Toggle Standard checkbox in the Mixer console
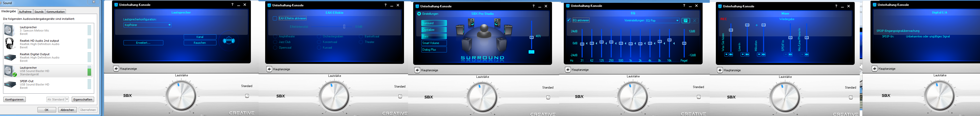This screenshot has width=980, height=116. [851, 97]
